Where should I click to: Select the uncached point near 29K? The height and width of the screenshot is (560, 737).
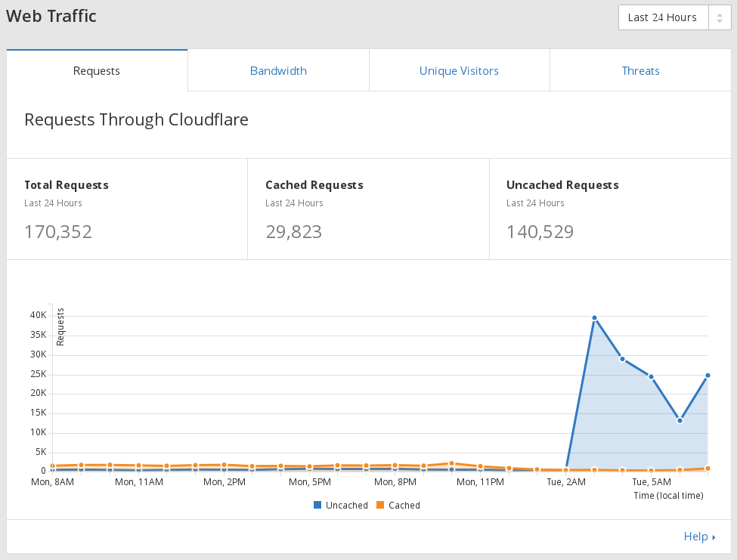(622, 359)
